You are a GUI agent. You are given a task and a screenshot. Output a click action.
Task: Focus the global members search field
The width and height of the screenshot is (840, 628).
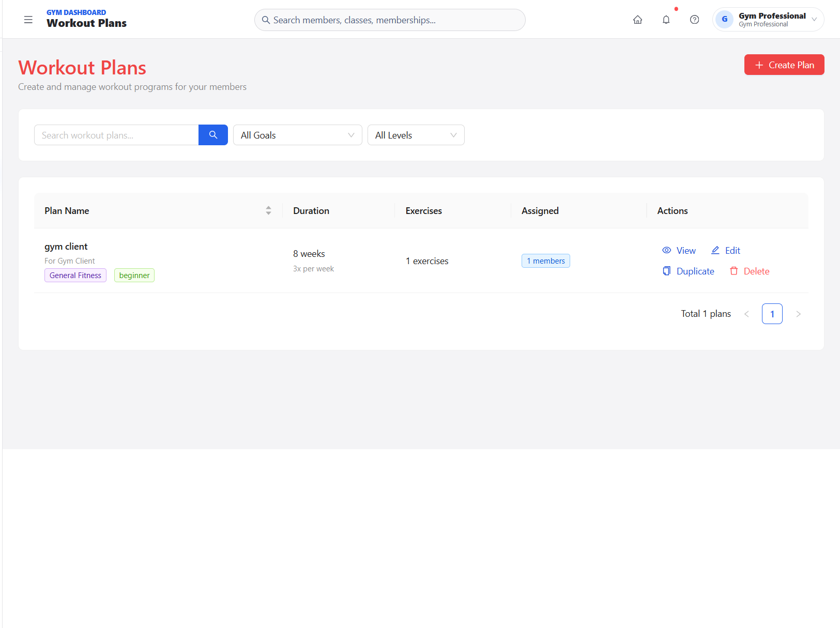click(390, 20)
